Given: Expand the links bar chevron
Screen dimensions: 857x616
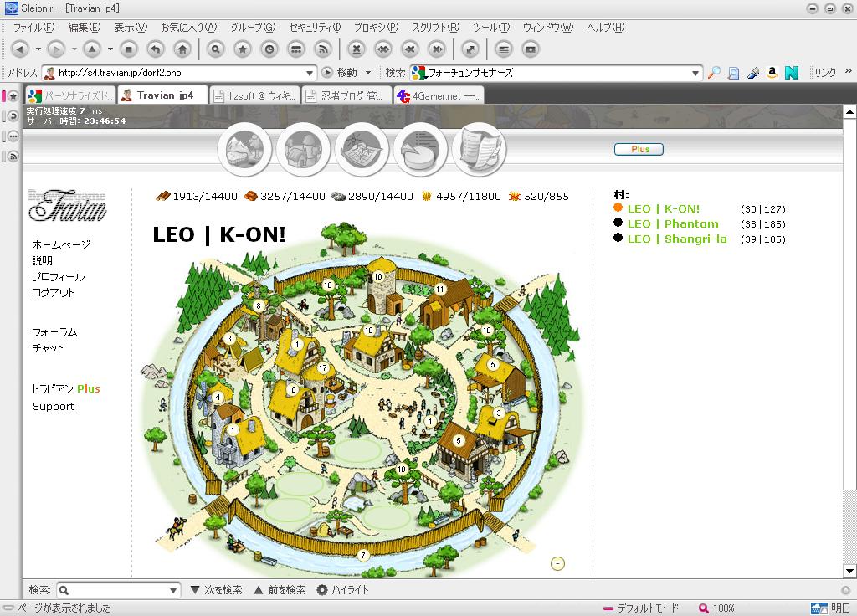Looking at the screenshot, I should [849, 71].
